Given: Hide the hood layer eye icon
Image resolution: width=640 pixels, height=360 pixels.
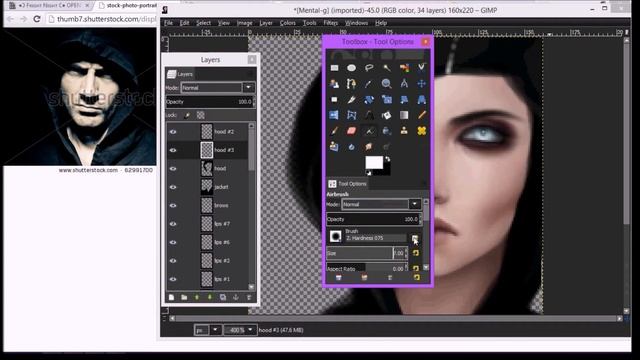Looking at the screenshot, I should [173, 169].
